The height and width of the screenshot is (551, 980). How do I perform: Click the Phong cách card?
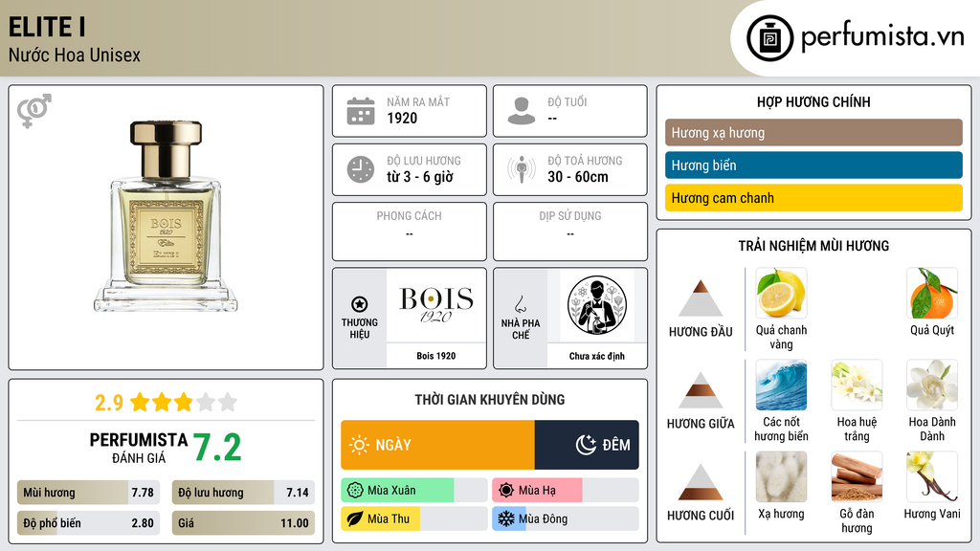(410, 231)
